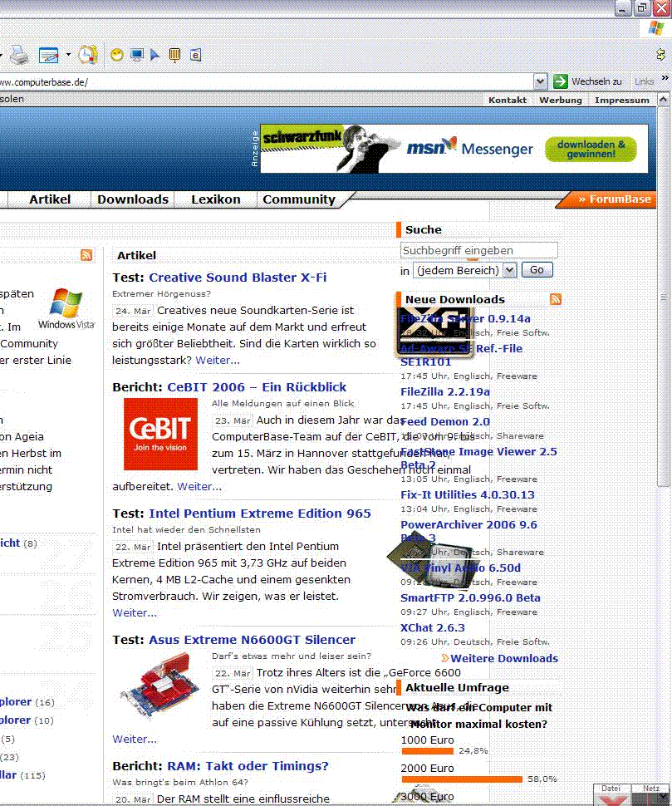Open FileZilla 2.2.19a download link

[445, 391]
